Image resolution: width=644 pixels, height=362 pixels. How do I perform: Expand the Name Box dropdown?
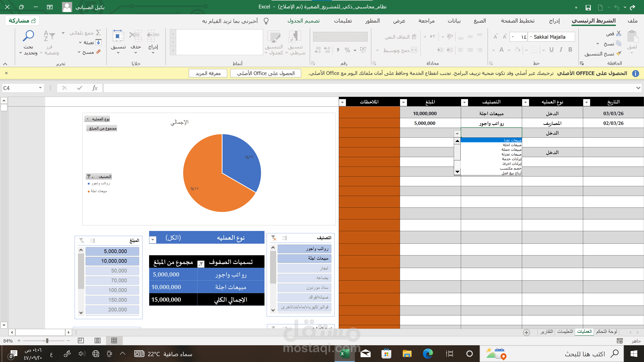click(40, 88)
